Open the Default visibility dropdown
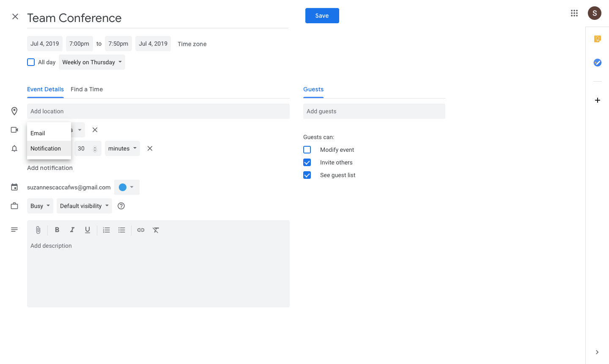This screenshot has width=609, height=364. (84, 206)
